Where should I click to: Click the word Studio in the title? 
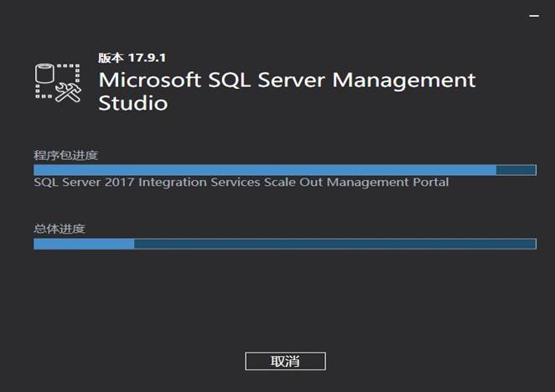coord(132,104)
